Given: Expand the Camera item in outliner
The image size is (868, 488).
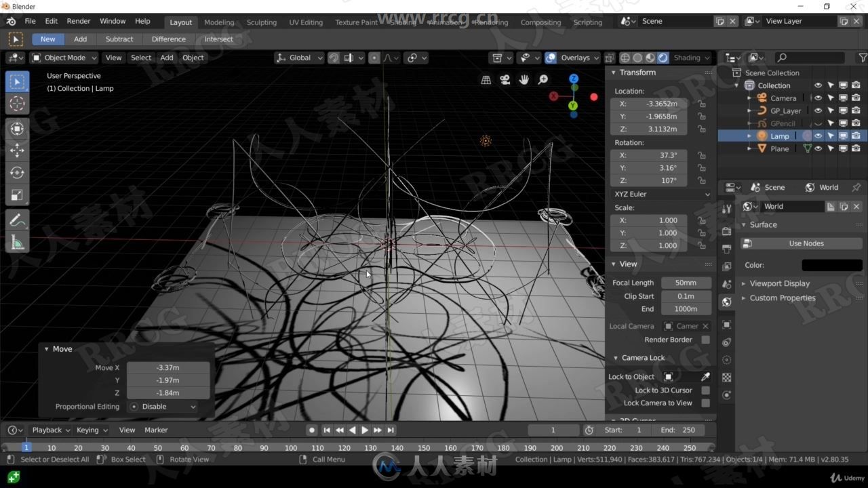Looking at the screenshot, I should pos(749,98).
